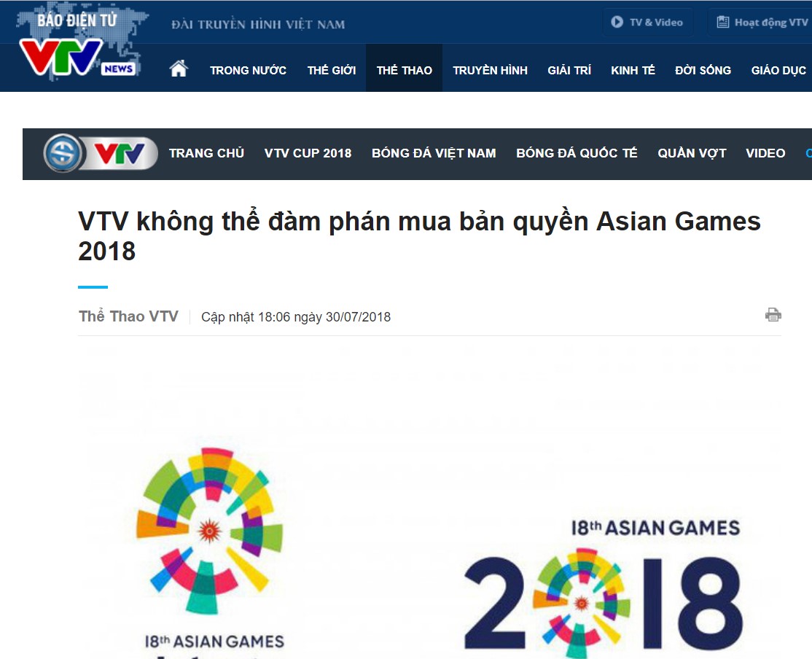Select the KINH TẾ menu item

coord(633,70)
